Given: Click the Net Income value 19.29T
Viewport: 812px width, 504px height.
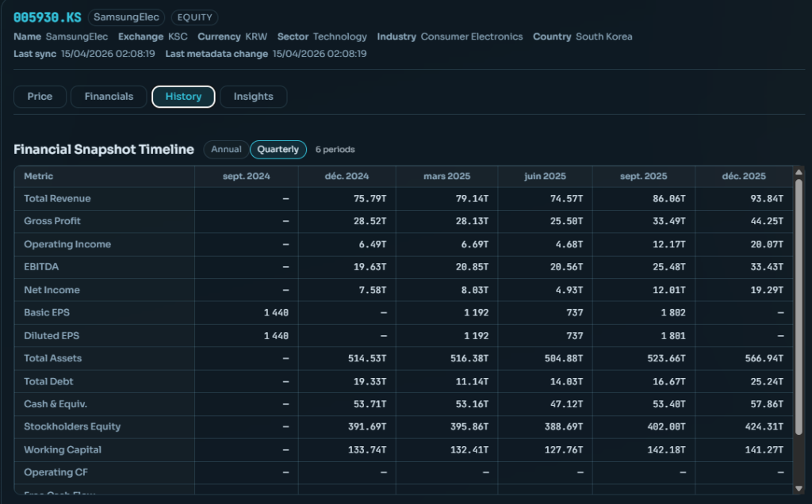Looking at the screenshot, I should coord(766,290).
